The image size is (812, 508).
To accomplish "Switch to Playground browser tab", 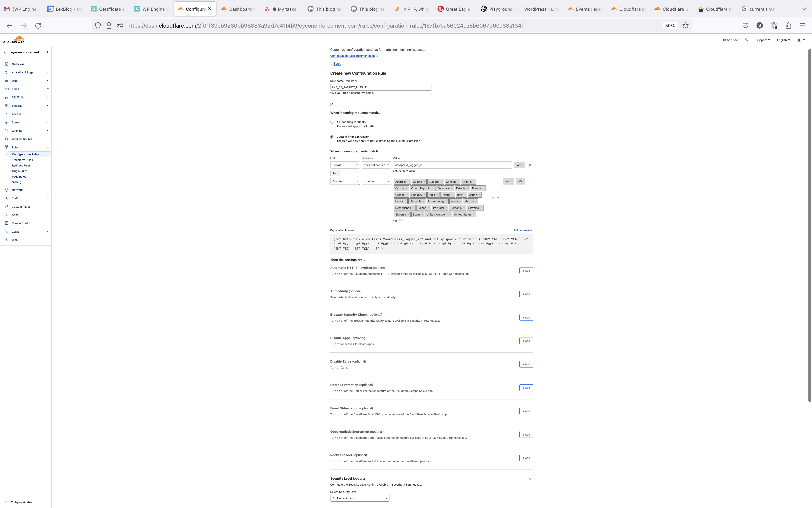I will [498, 9].
